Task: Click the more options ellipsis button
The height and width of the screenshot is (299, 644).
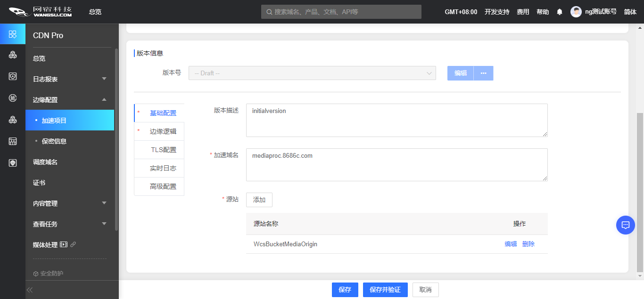Action: (x=483, y=73)
